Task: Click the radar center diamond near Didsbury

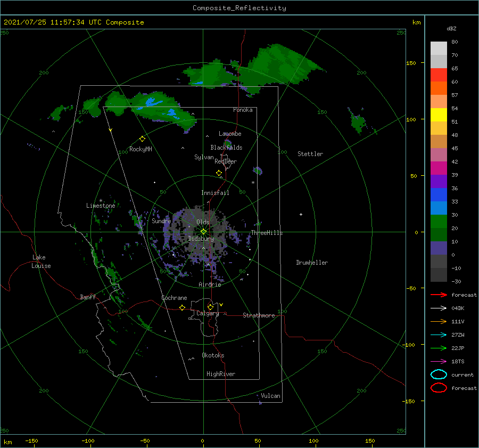Action: point(203,232)
